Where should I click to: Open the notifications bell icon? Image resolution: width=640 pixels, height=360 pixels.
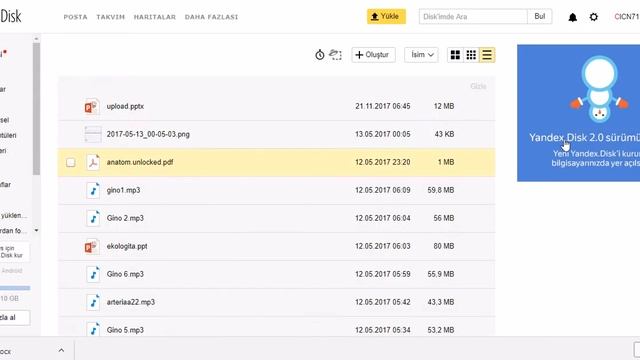pyautogui.click(x=573, y=17)
